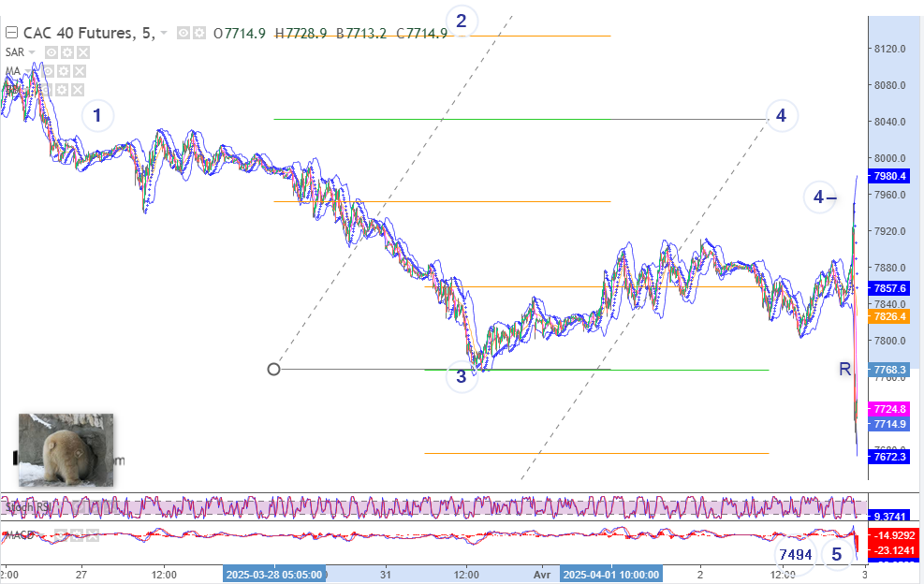Open settings gear for CAC 40 Futures series

click(199, 33)
